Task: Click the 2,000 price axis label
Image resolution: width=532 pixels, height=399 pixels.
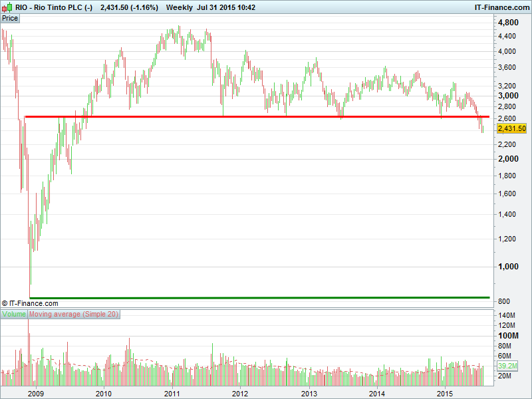Action: (x=508, y=159)
